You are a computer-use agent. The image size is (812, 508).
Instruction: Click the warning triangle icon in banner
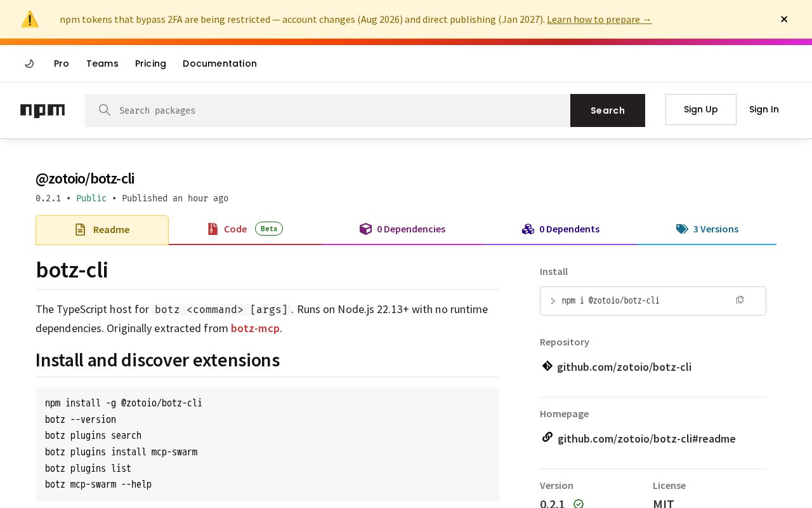tap(30, 19)
